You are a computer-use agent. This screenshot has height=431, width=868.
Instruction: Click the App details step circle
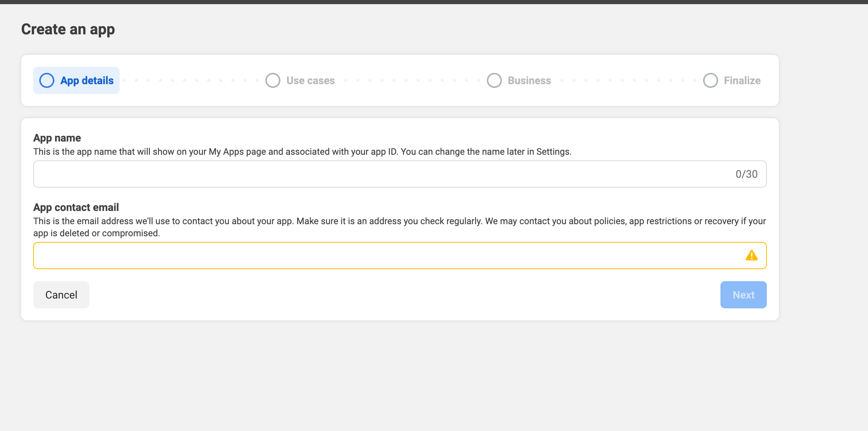pos(47,80)
